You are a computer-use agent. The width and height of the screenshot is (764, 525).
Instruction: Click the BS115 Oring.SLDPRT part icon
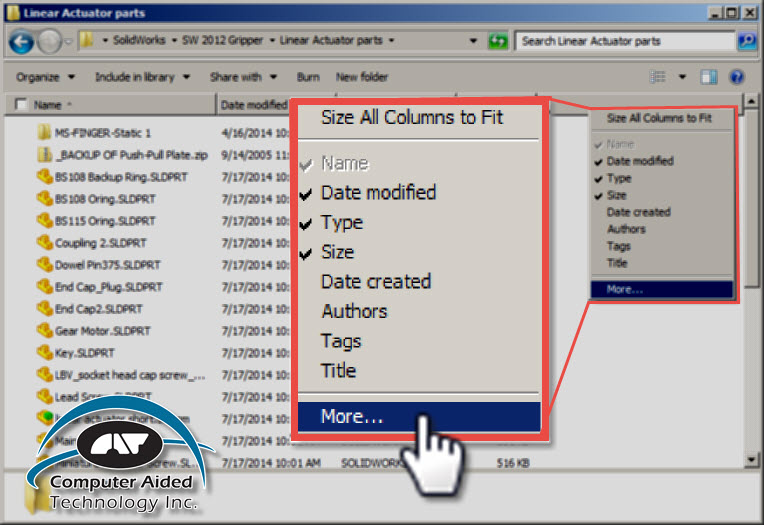[x=44, y=220]
